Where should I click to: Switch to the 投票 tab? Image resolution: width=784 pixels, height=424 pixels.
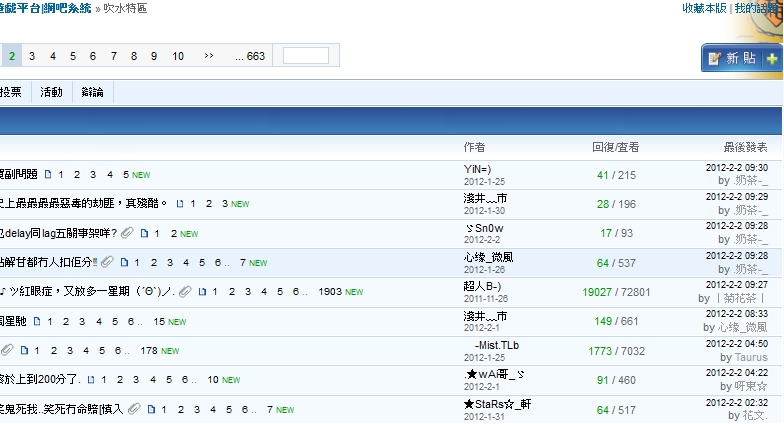pyautogui.click(x=10, y=92)
